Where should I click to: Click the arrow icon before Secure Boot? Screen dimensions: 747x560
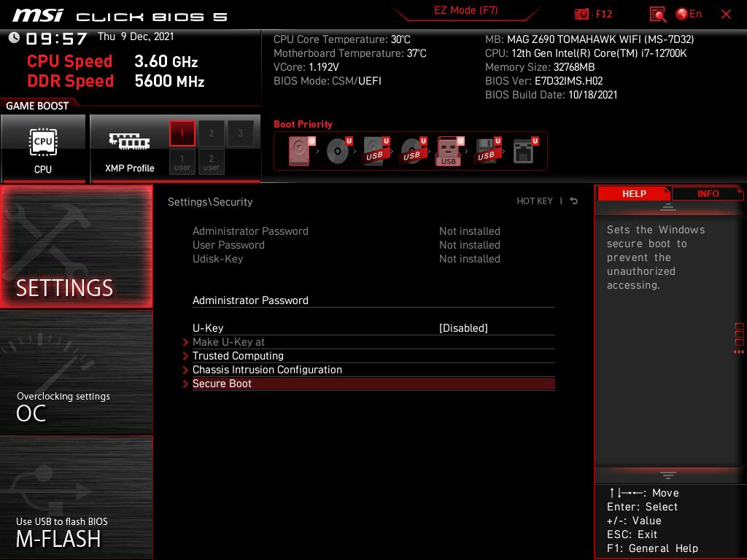186,384
